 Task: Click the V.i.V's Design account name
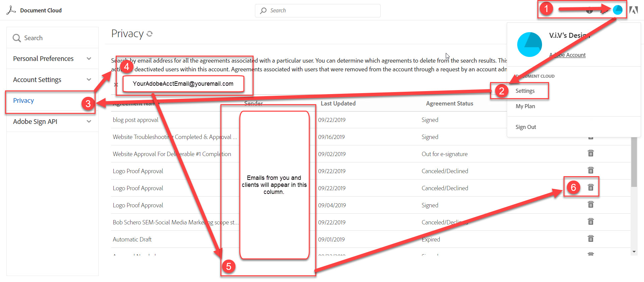pyautogui.click(x=570, y=35)
